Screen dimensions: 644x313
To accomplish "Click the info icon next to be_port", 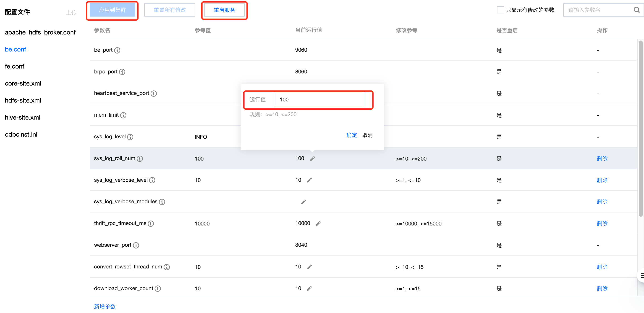I will tap(117, 50).
